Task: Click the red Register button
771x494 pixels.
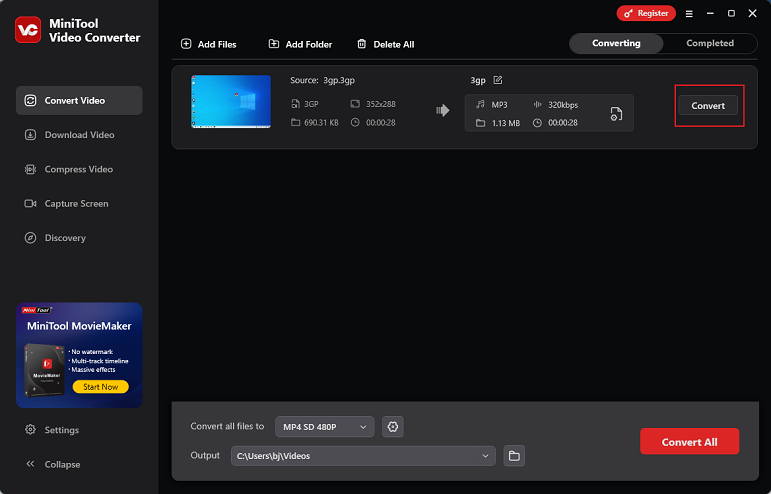Action: (646, 13)
